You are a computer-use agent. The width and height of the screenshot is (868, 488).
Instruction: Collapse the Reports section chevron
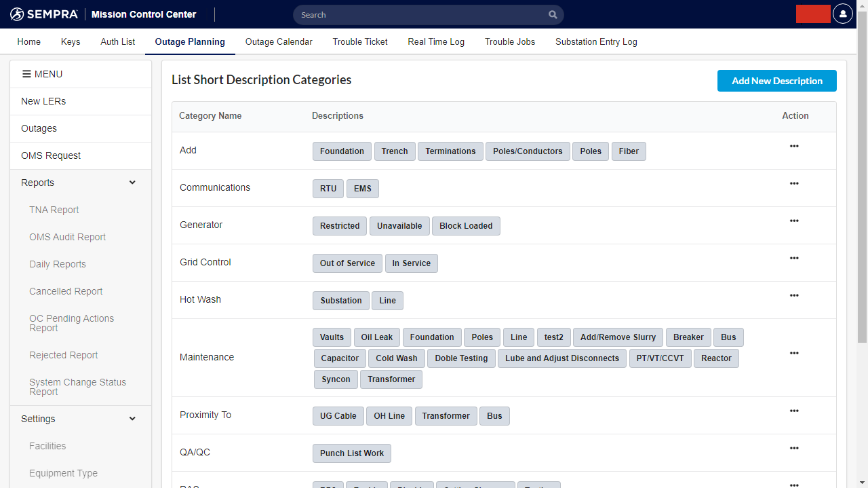(x=132, y=183)
